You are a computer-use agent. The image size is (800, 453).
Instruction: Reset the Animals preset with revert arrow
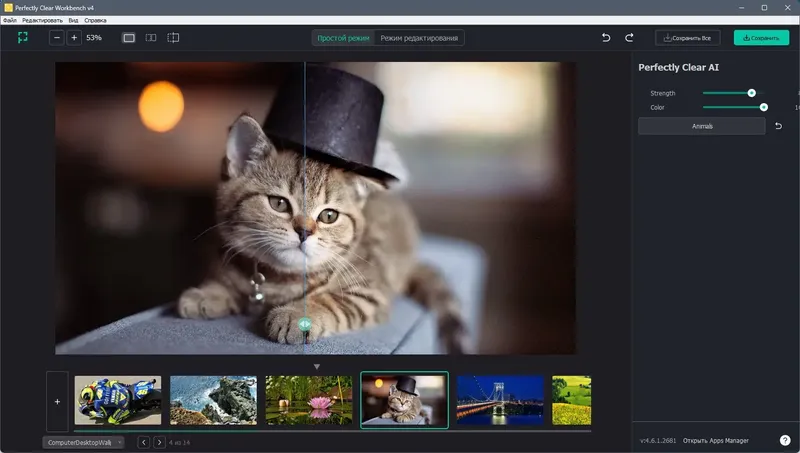[778, 126]
